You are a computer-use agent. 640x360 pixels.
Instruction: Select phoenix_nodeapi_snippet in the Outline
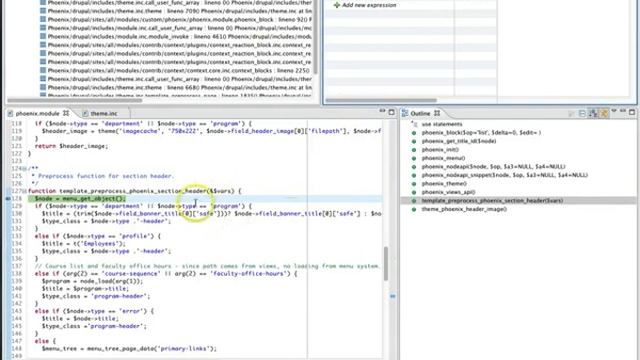click(504, 175)
